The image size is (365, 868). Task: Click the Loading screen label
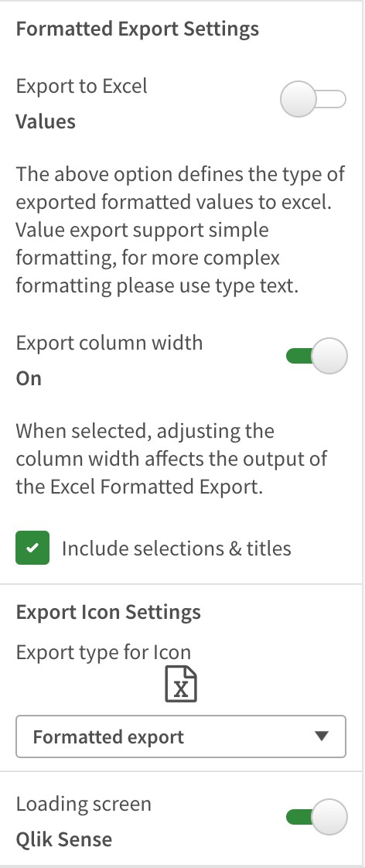tap(84, 803)
